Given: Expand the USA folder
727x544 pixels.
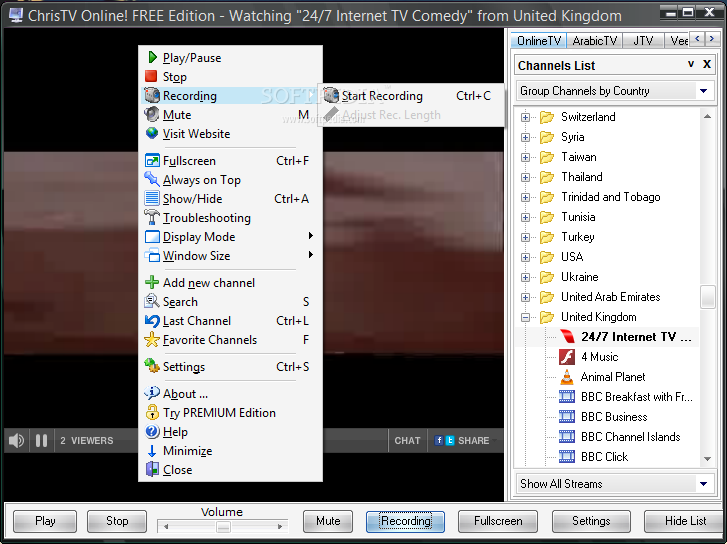Looking at the screenshot, I should coord(525,257).
